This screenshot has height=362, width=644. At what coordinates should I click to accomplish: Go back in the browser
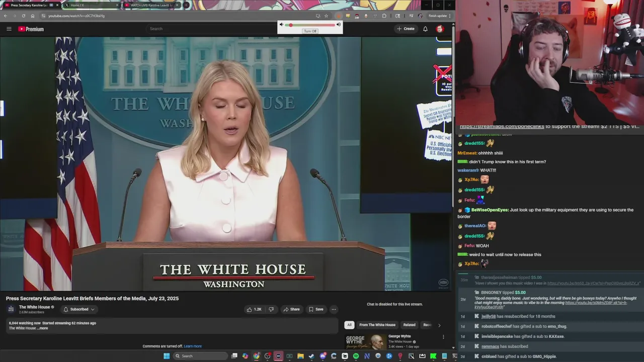pyautogui.click(x=6, y=16)
